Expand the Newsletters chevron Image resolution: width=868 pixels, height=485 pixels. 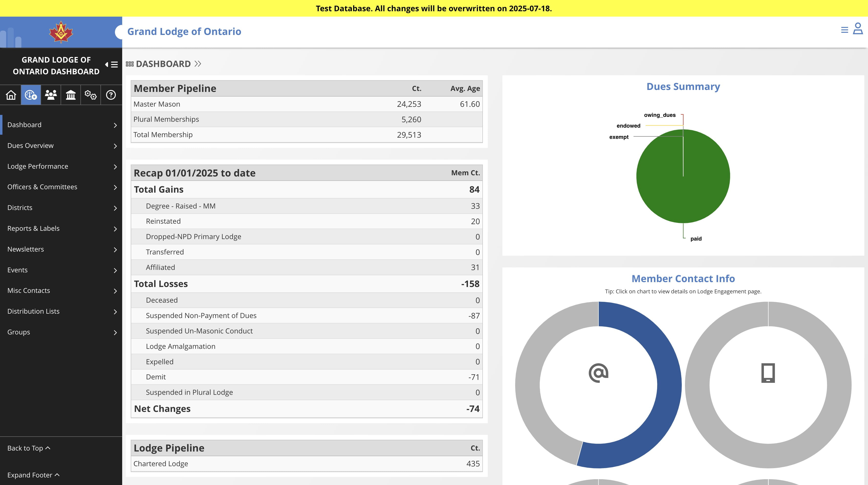[x=115, y=250]
